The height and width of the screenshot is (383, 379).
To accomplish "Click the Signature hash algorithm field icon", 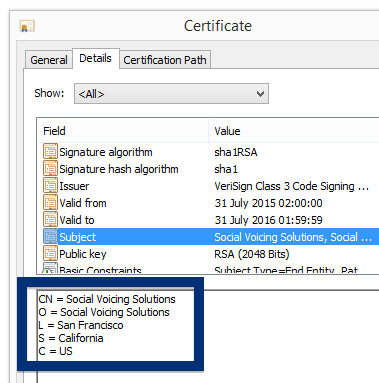I will pyautogui.click(x=50, y=169).
